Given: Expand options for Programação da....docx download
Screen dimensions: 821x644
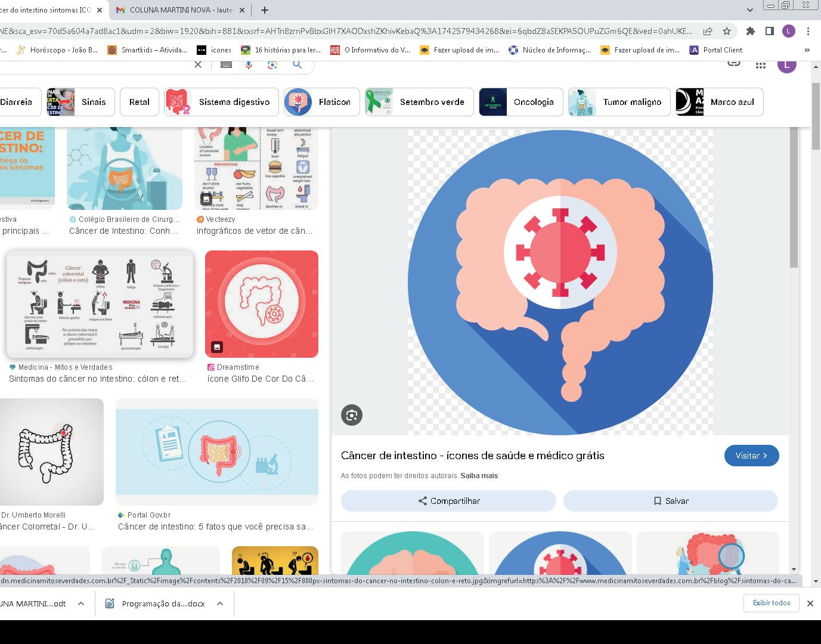Looking at the screenshot, I should tap(220, 603).
